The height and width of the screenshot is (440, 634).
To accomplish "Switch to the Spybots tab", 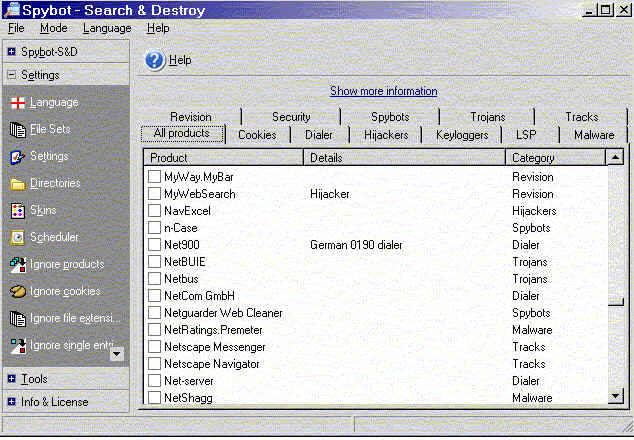I will [390, 117].
